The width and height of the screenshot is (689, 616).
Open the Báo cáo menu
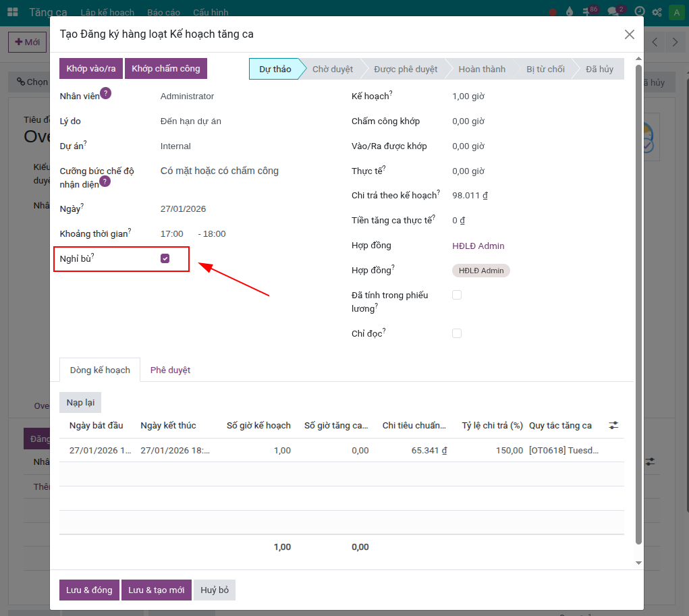(164, 11)
